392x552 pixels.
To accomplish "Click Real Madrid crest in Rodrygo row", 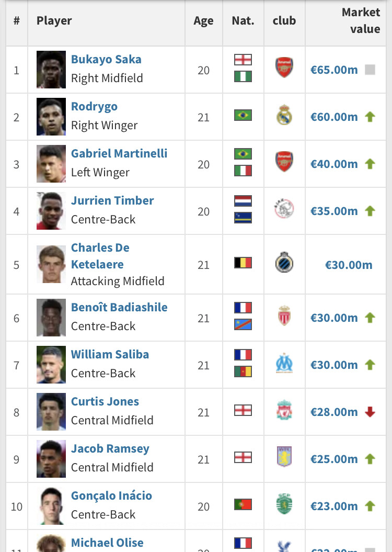I will 284,116.
